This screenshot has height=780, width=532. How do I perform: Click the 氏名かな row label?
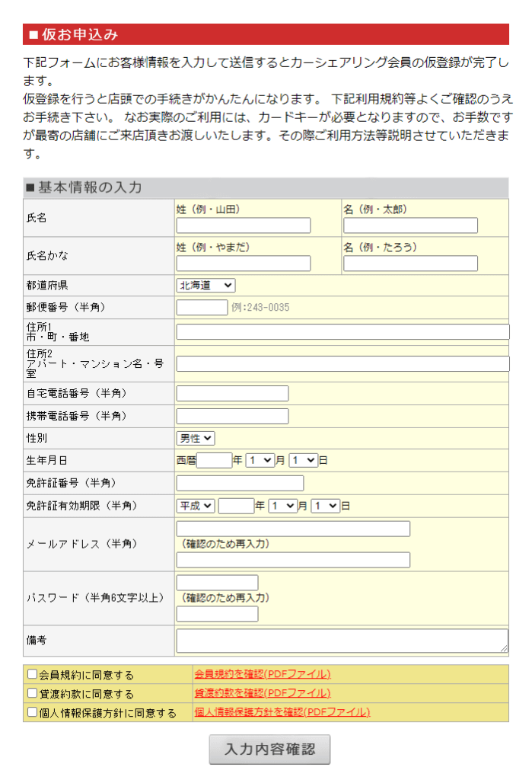[x=47, y=256]
